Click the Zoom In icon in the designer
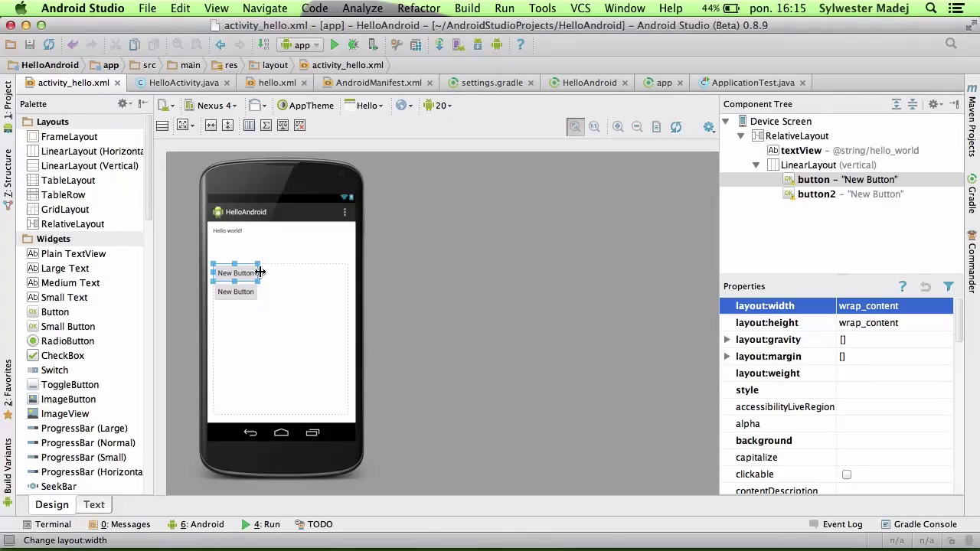Screen dimensions: 980x551 618,126
